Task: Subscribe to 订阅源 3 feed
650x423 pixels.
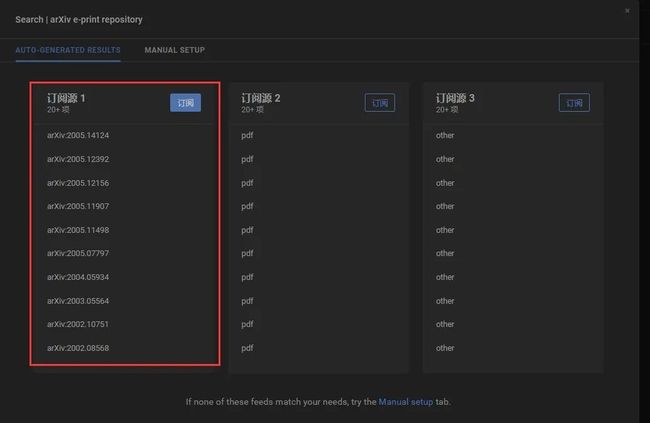Action: [574, 102]
